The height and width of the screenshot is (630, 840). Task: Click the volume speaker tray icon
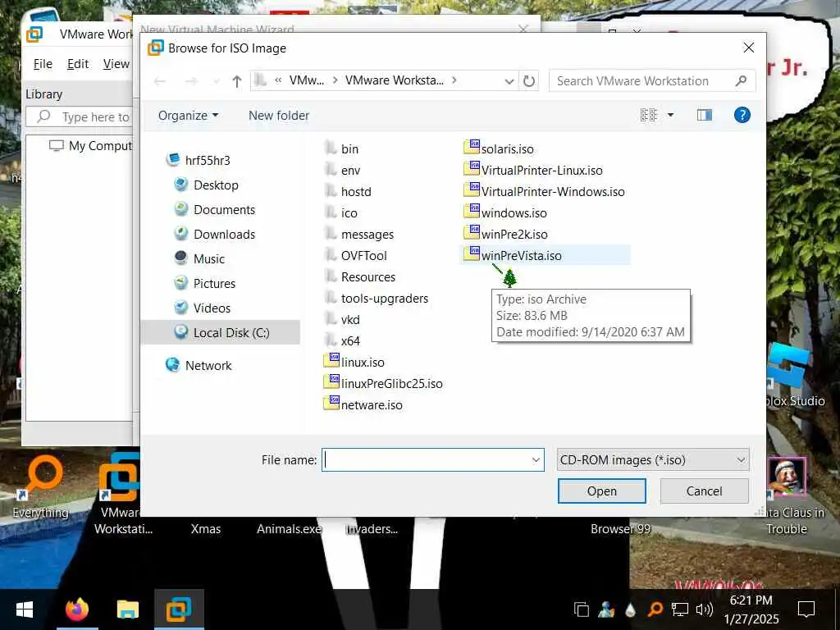704,609
